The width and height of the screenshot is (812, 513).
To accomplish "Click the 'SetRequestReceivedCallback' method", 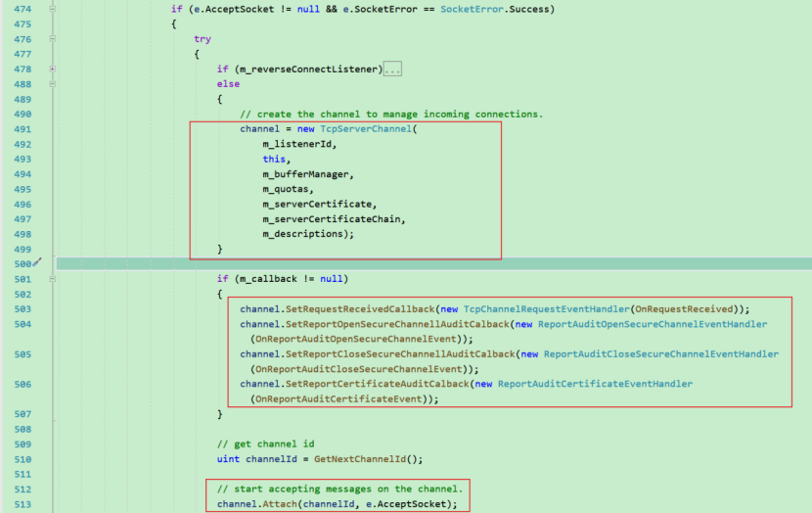I will point(360,308).
